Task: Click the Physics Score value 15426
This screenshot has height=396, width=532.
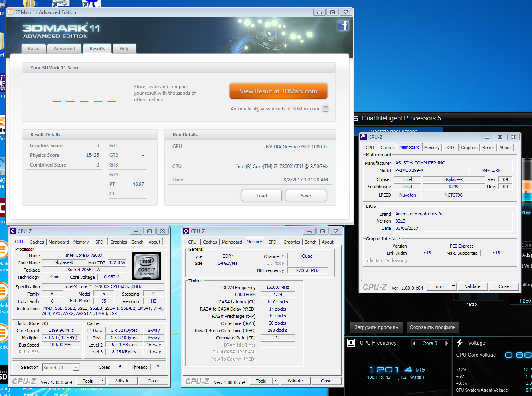Action: tap(93, 155)
